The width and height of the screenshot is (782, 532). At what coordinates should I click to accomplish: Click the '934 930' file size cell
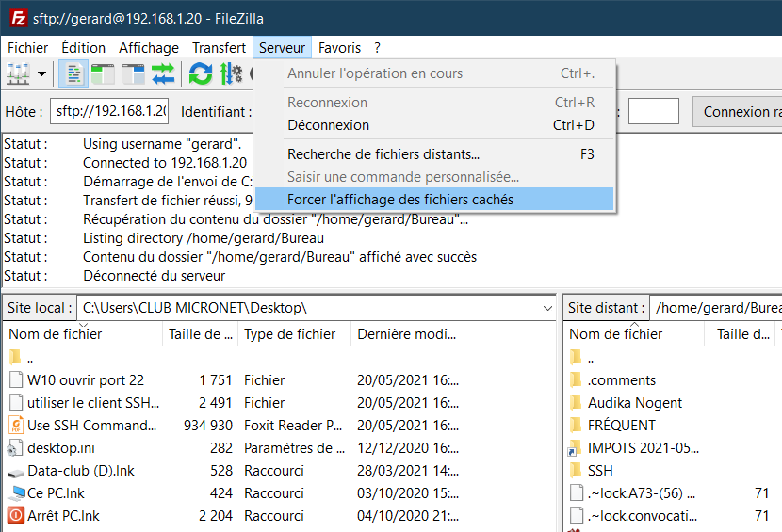click(208, 426)
